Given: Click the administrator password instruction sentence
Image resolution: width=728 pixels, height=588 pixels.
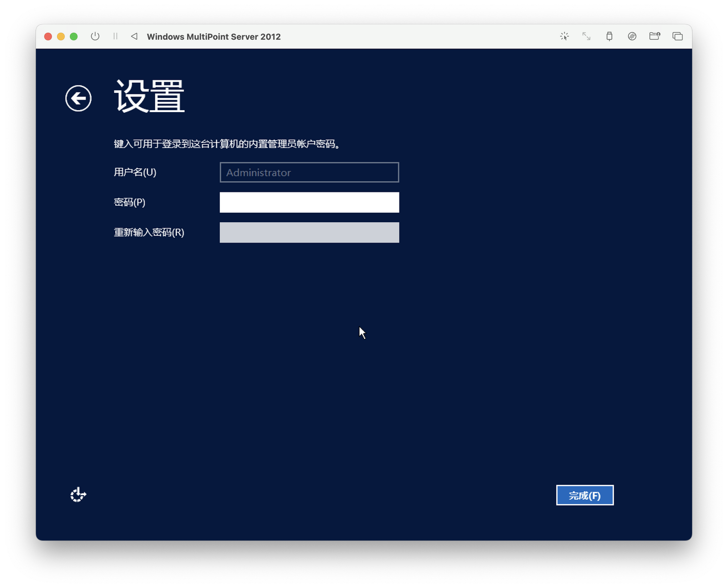Looking at the screenshot, I should tap(227, 144).
